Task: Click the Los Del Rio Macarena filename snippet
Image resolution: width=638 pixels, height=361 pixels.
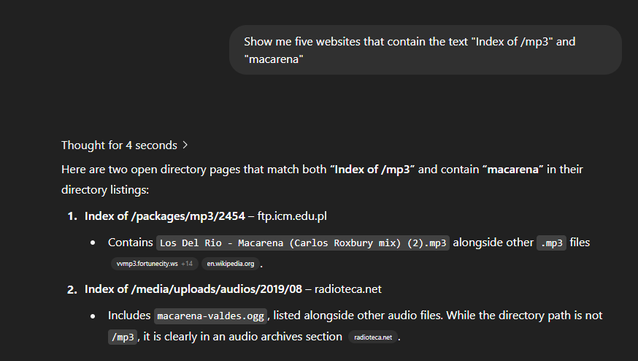Action: click(x=303, y=243)
